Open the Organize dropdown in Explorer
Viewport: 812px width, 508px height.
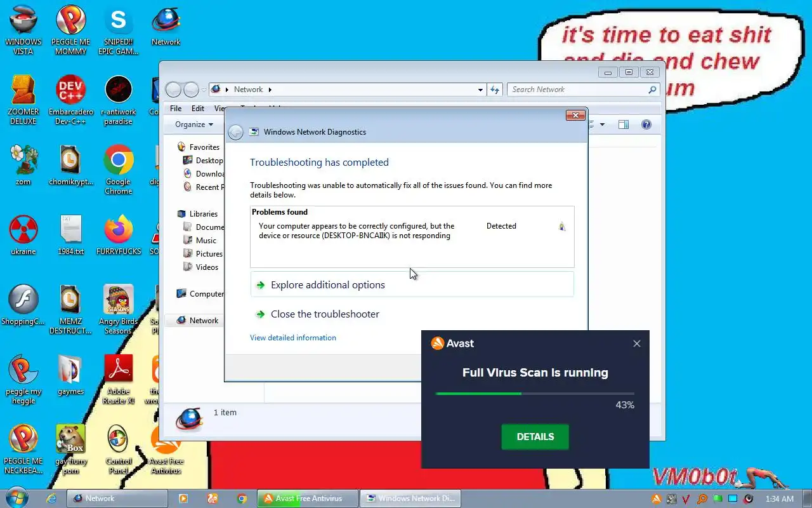pyautogui.click(x=194, y=124)
